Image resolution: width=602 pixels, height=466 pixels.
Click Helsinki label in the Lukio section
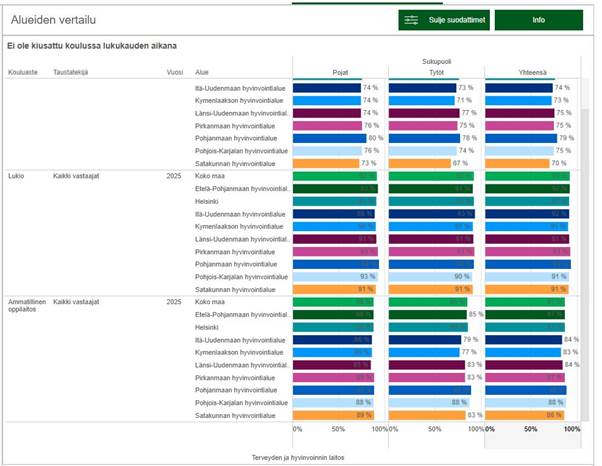point(208,200)
